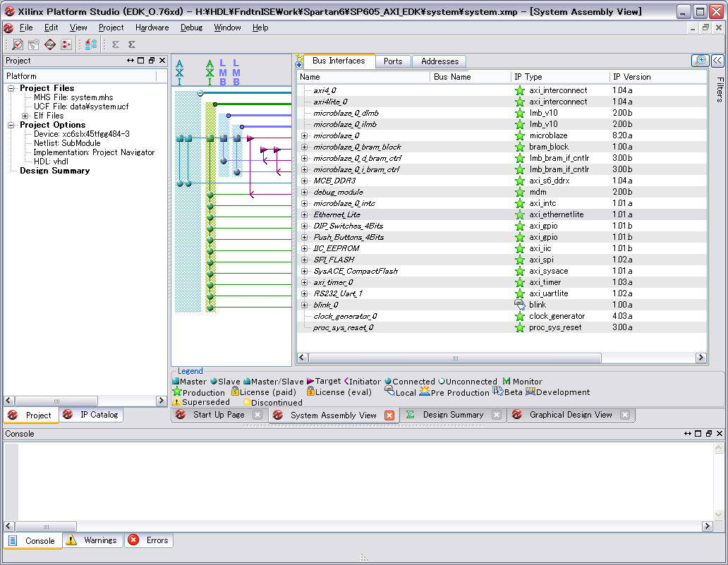
Task: Close the System Assembly View tab
Action: click(x=389, y=415)
